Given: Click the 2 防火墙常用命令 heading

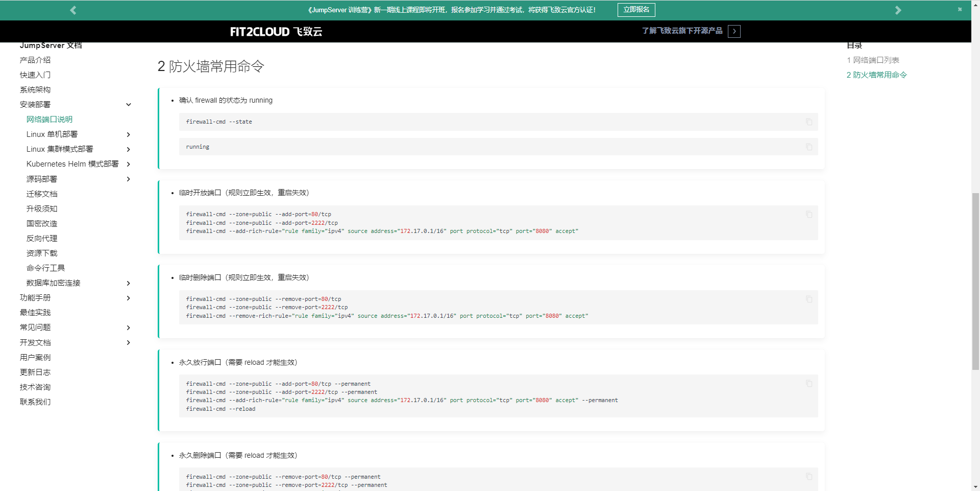Looking at the screenshot, I should pos(211,66).
